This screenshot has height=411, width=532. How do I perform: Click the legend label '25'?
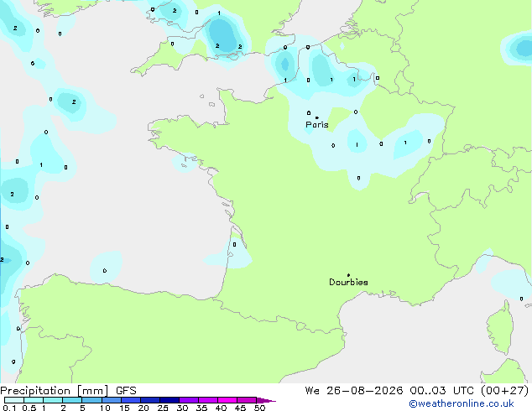click(x=163, y=408)
